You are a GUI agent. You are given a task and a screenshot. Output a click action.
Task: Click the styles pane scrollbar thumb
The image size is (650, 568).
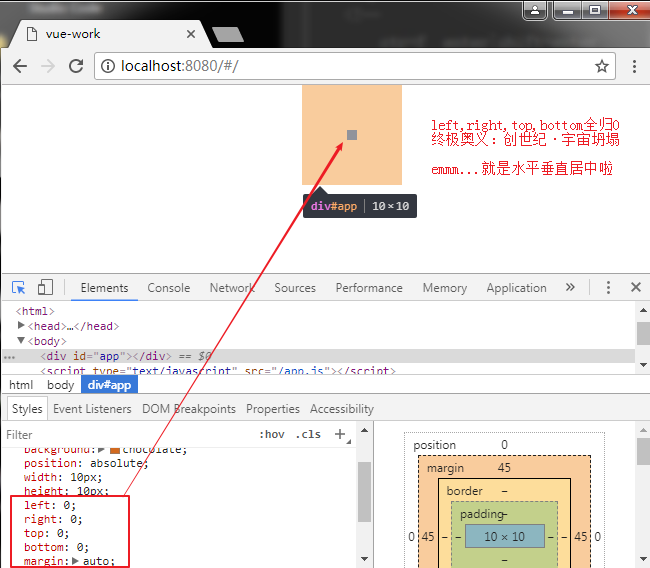click(364, 492)
